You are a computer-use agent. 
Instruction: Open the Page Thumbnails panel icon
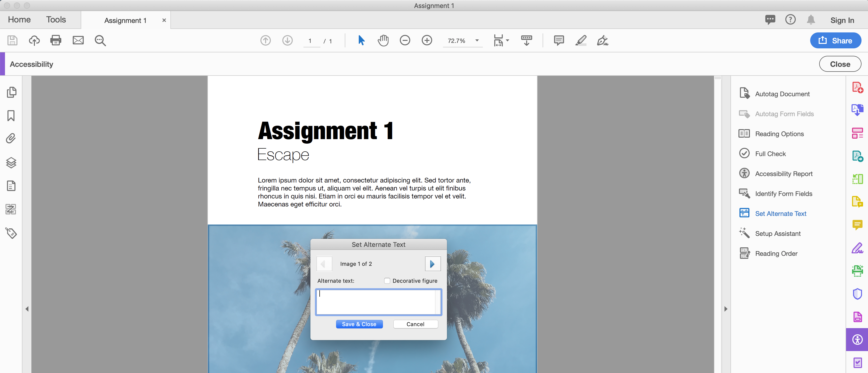click(11, 92)
